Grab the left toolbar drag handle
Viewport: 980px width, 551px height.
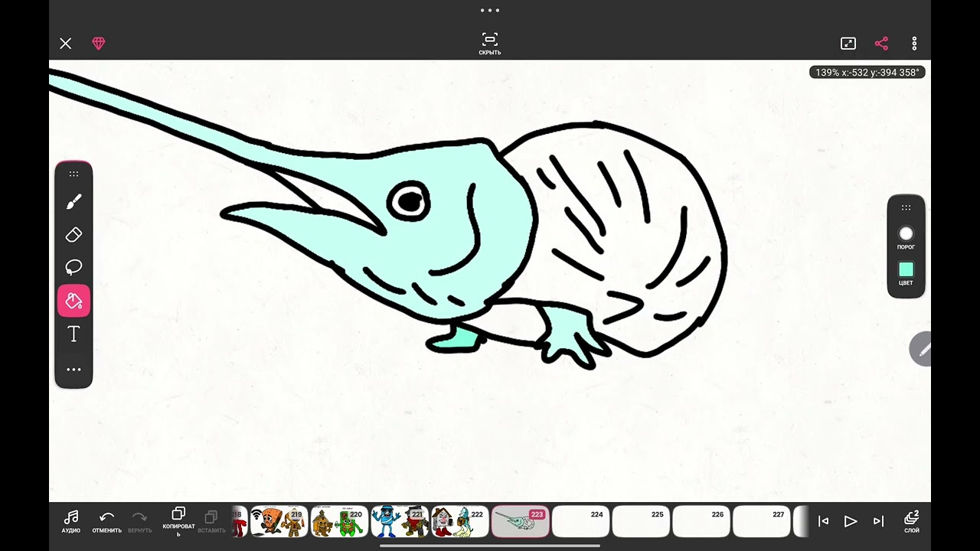click(73, 174)
